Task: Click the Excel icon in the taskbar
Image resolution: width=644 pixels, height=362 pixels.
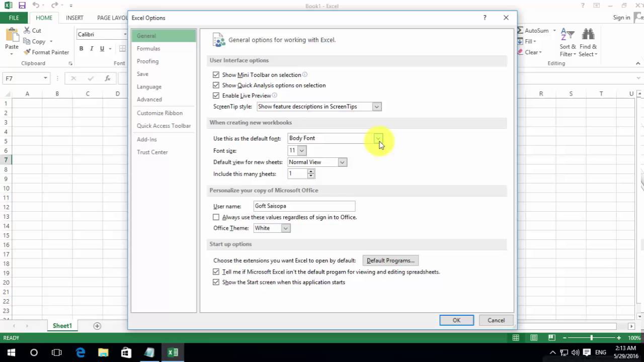Action: (x=173, y=352)
